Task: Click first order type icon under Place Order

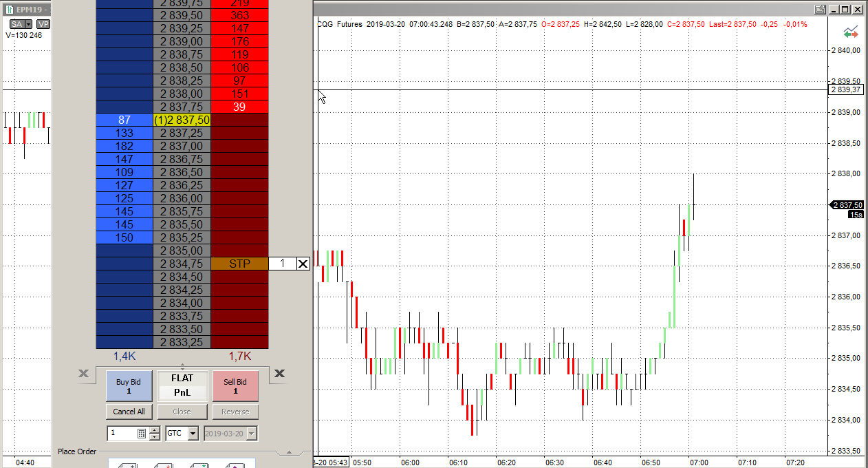Action: [x=129, y=465]
